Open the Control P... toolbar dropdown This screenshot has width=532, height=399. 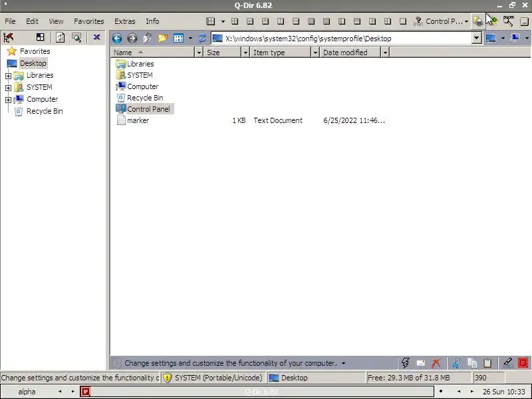click(x=467, y=21)
